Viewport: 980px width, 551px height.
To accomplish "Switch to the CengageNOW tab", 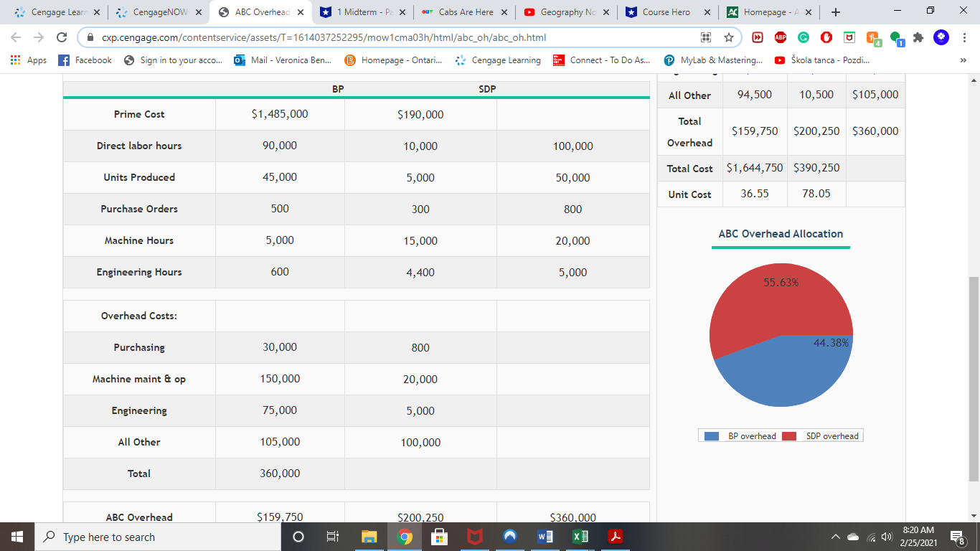I will pos(154,11).
